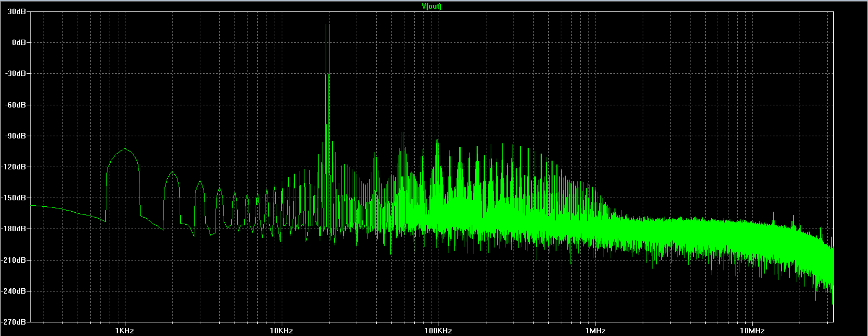Click the 1KHz frequency axis label

tap(124, 331)
